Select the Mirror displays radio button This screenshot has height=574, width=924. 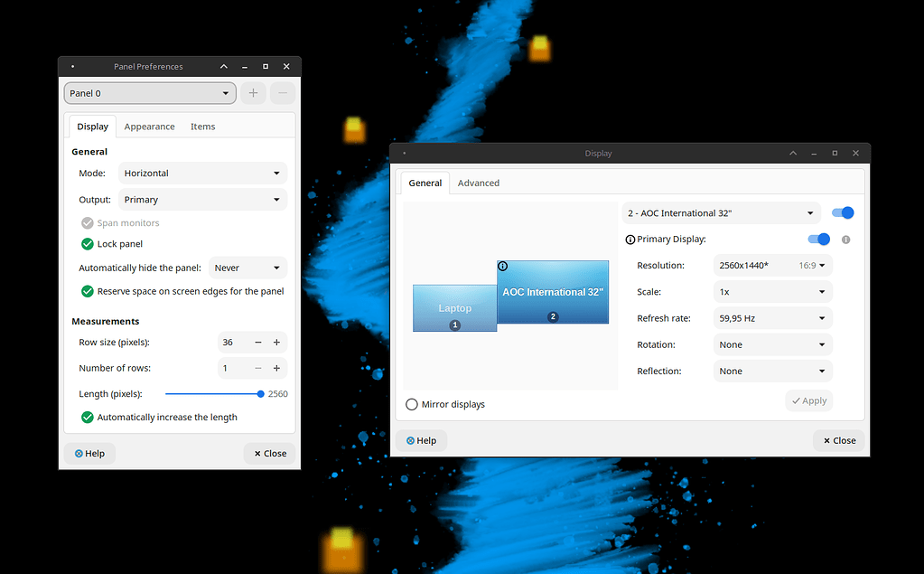click(x=412, y=404)
